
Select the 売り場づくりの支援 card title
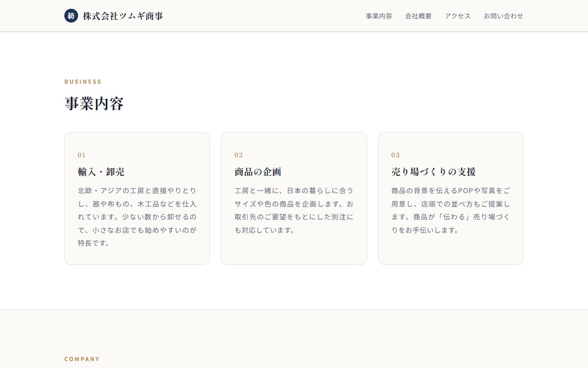point(434,172)
